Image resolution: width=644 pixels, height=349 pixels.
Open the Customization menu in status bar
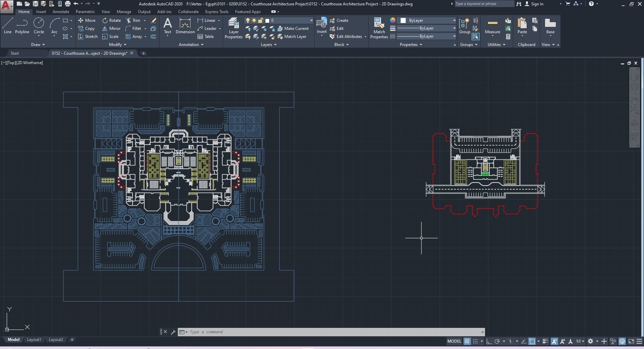click(640, 341)
